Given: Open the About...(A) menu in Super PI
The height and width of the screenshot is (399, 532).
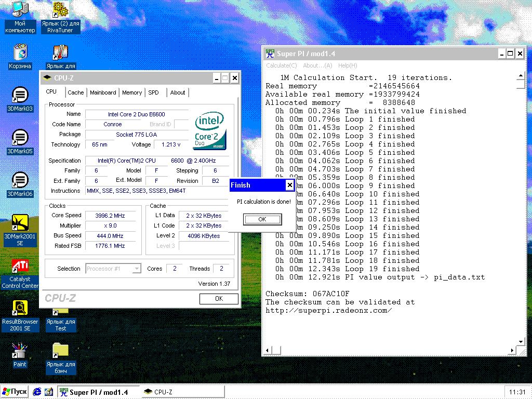Looking at the screenshot, I should 317,65.
